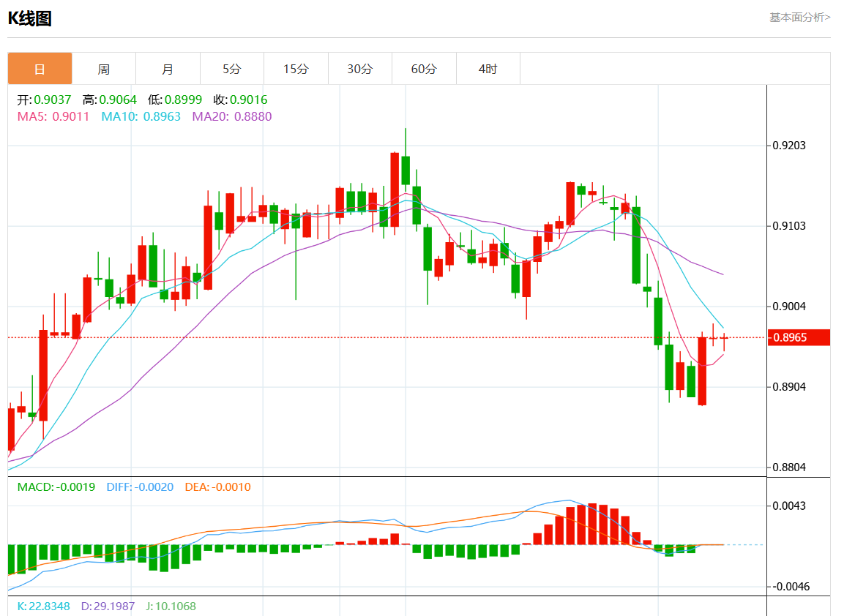Image resolution: width=855 pixels, height=616 pixels.
Task: Choose the 30分 interval tab
Action: (x=359, y=69)
